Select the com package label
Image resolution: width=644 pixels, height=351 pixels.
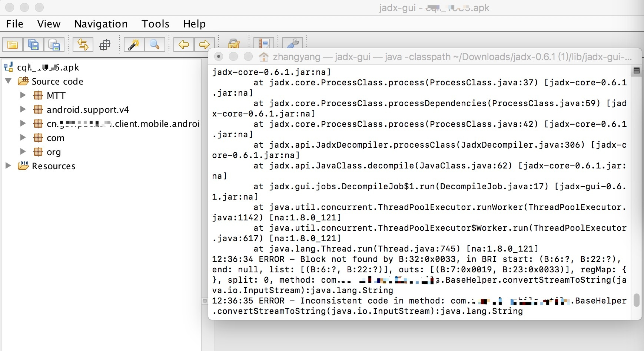[56, 138]
